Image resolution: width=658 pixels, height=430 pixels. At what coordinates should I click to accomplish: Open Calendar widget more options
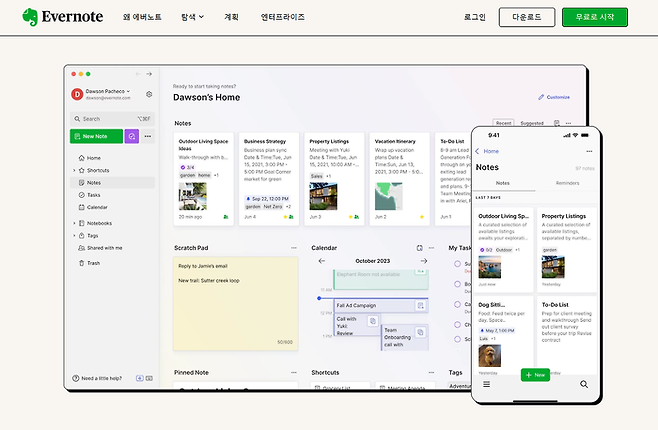(431, 248)
